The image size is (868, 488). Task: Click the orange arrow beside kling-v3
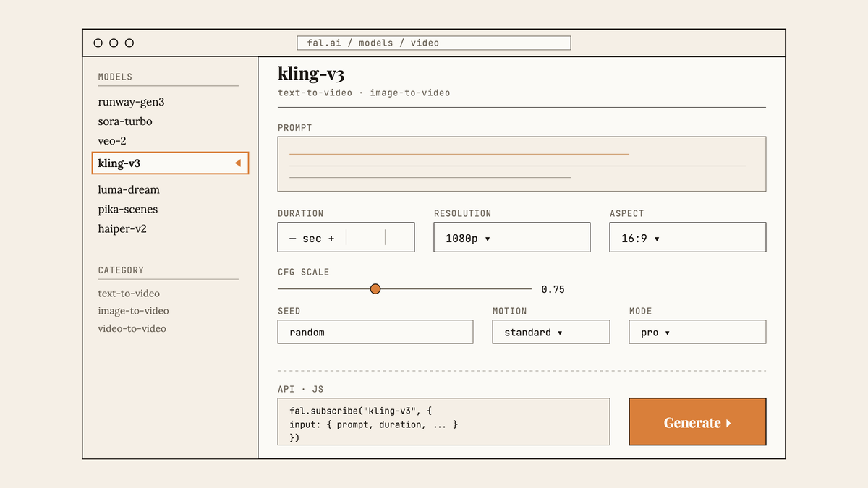(237, 163)
